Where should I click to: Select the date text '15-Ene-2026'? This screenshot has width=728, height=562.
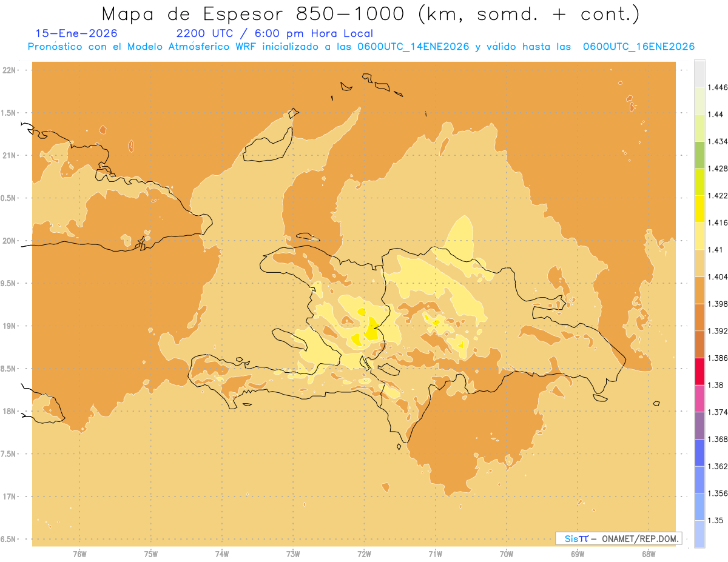76,34
